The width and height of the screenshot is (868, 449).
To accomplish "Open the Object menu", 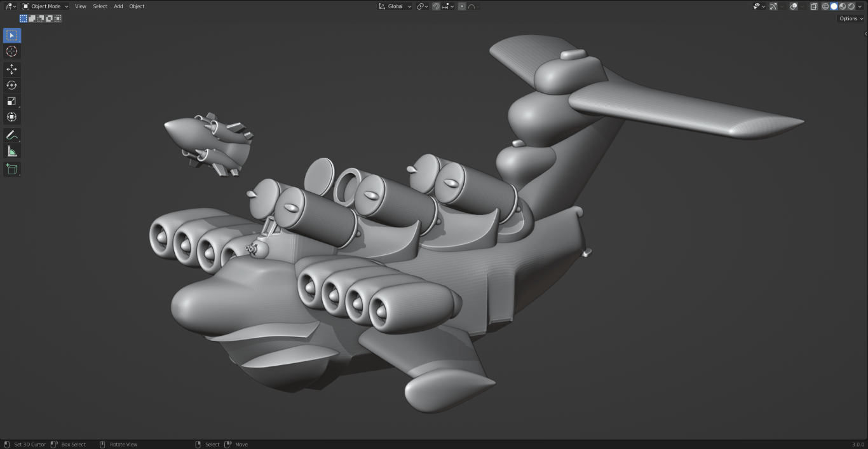I will (137, 6).
